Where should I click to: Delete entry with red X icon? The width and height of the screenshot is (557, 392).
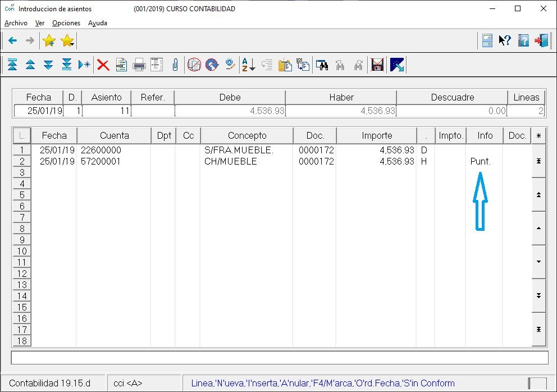tap(103, 65)
